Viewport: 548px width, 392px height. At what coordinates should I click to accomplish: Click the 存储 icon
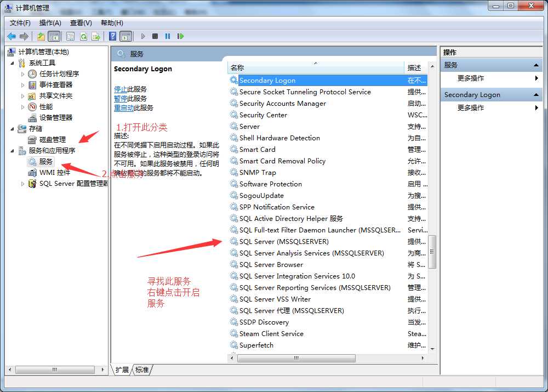click(22, 129)
